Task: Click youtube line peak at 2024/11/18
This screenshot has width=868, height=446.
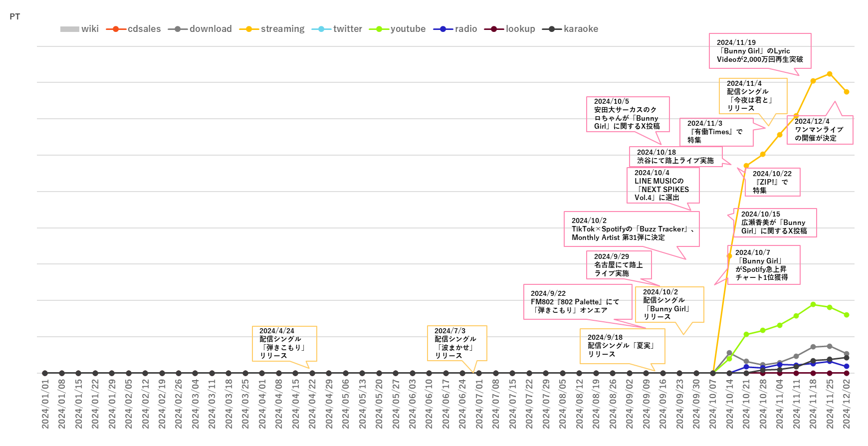Action: point(813,304)
